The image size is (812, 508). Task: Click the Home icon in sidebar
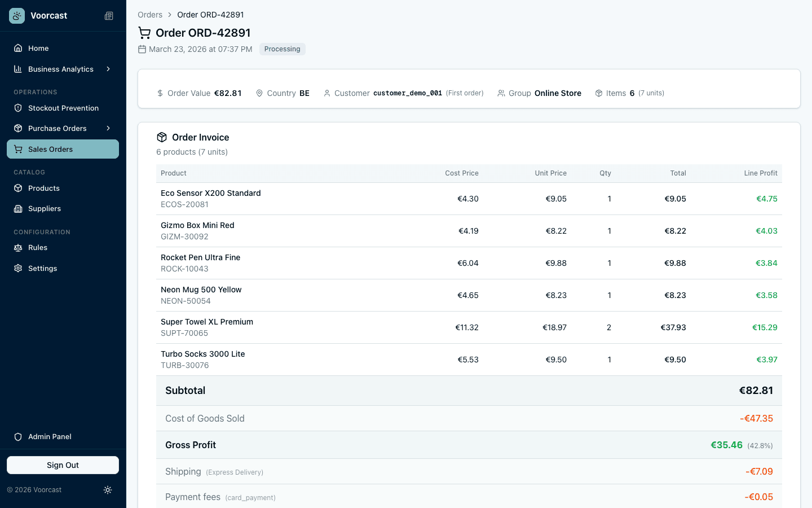[17, 48]
